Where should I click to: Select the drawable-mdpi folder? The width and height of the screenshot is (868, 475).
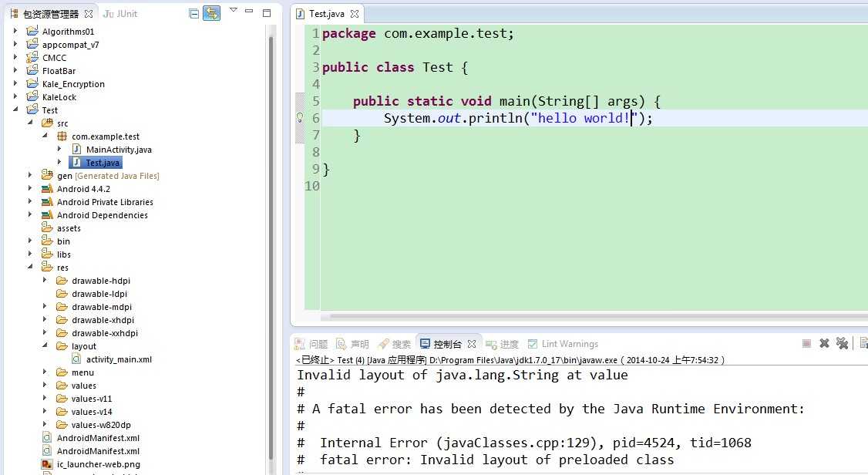(x=94, y=307)
